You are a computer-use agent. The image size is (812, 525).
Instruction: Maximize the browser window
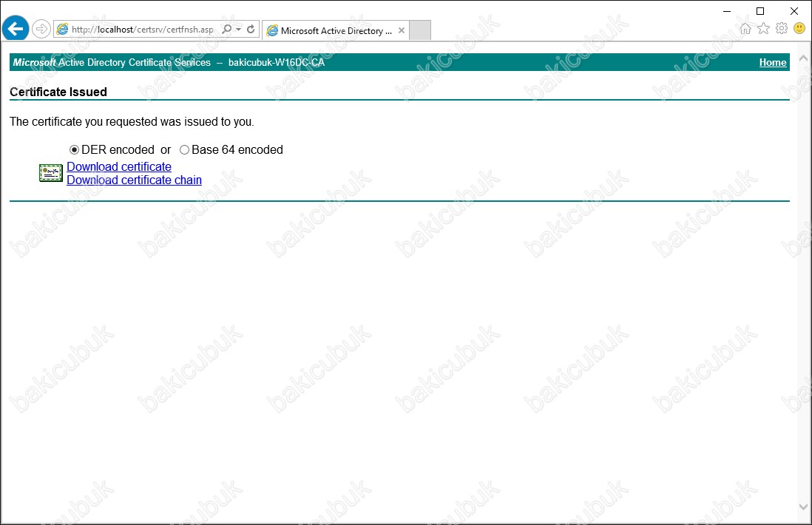click(x=760, y=11)
